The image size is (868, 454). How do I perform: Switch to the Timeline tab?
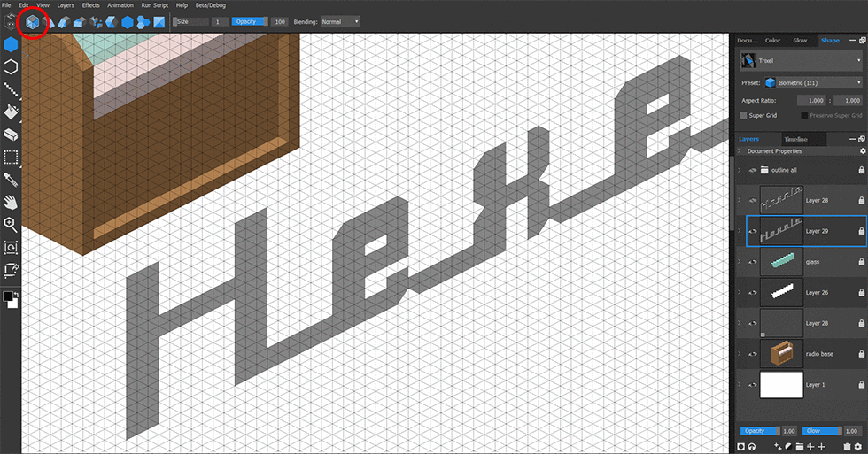coord(795,139)
